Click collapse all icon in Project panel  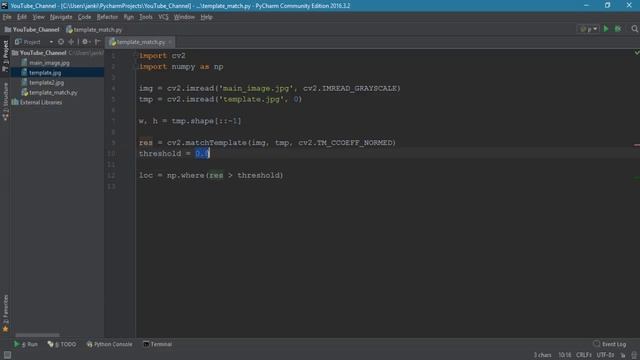(x=71, y=42)
